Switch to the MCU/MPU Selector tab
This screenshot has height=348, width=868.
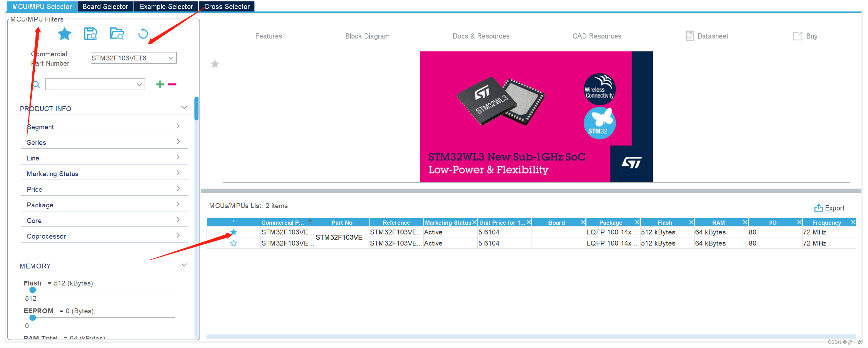click(x=42, y=7)
